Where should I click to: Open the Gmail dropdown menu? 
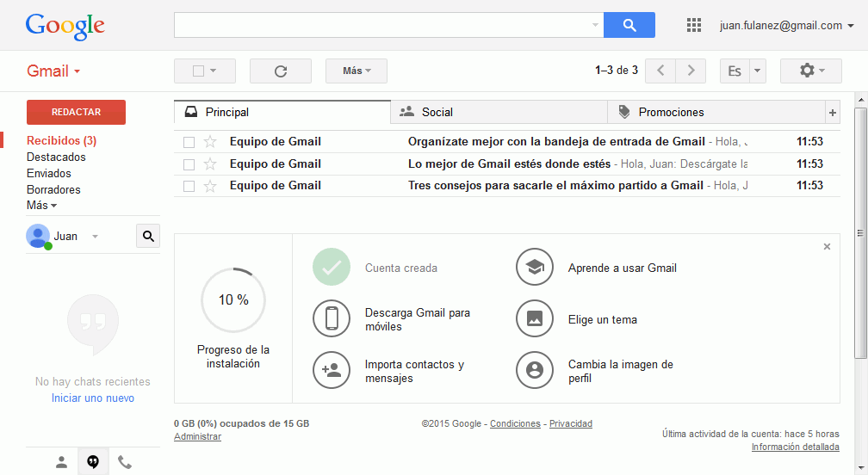point(53,71)
